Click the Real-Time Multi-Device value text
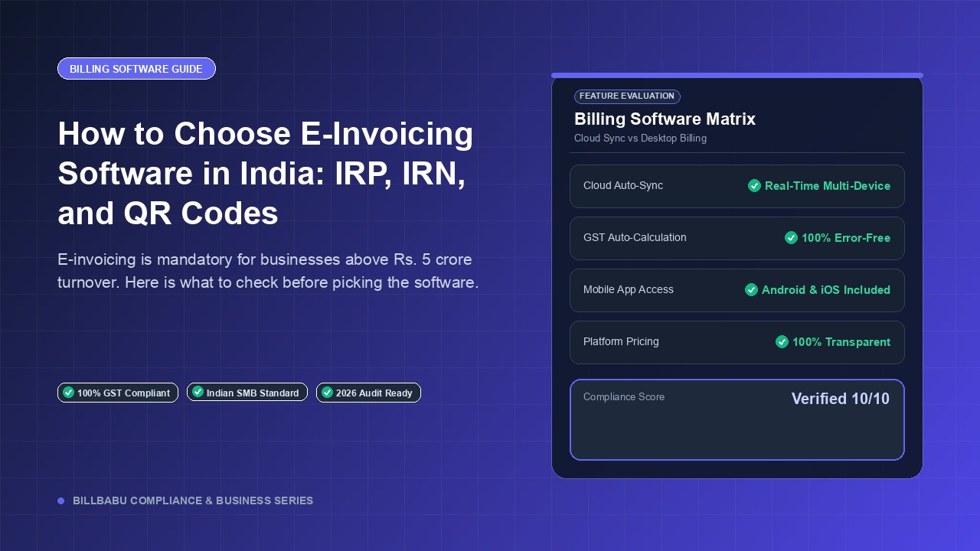 (828, 186)
